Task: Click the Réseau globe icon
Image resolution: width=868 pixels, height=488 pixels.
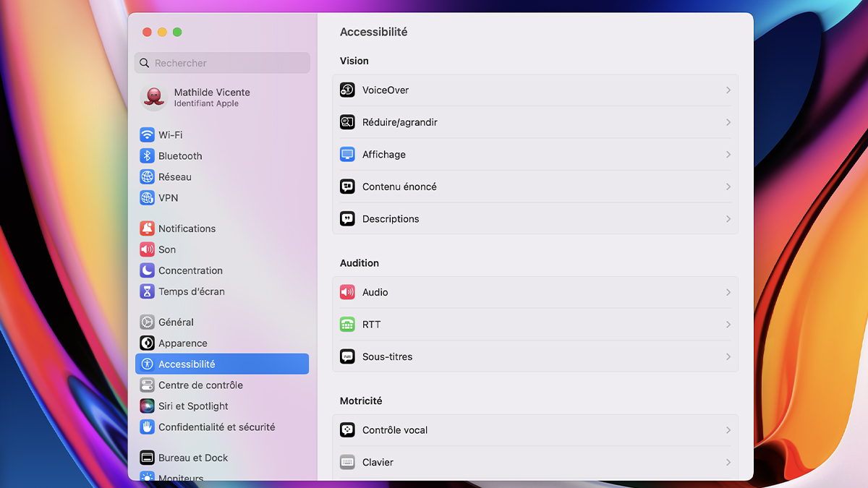Action: [147, 177]
